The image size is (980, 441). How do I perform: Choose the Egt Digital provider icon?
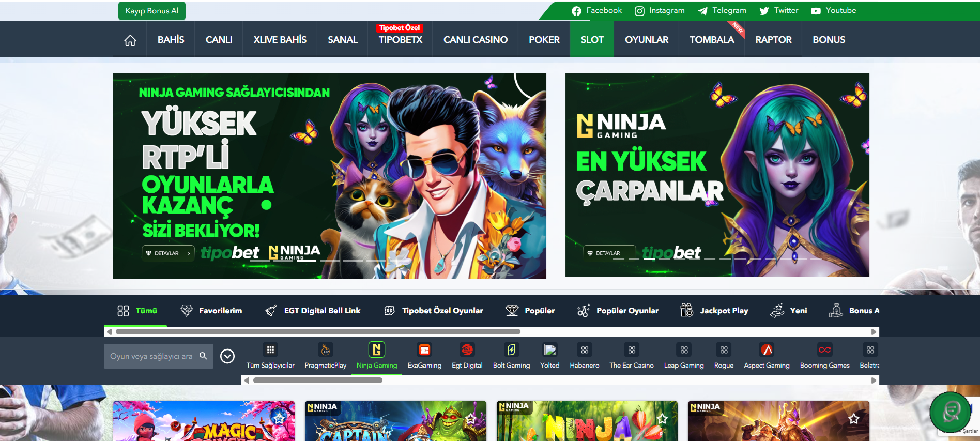click(x=467, y=351)
